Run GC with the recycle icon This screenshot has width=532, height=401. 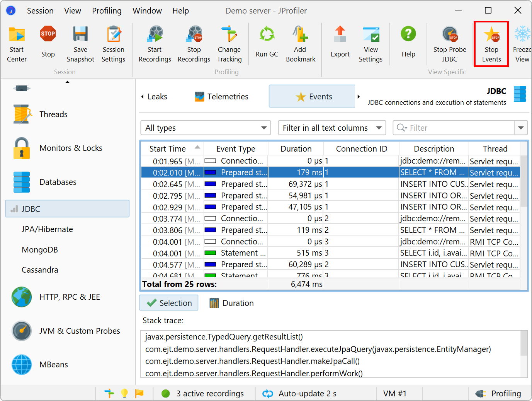pos(267,42)
